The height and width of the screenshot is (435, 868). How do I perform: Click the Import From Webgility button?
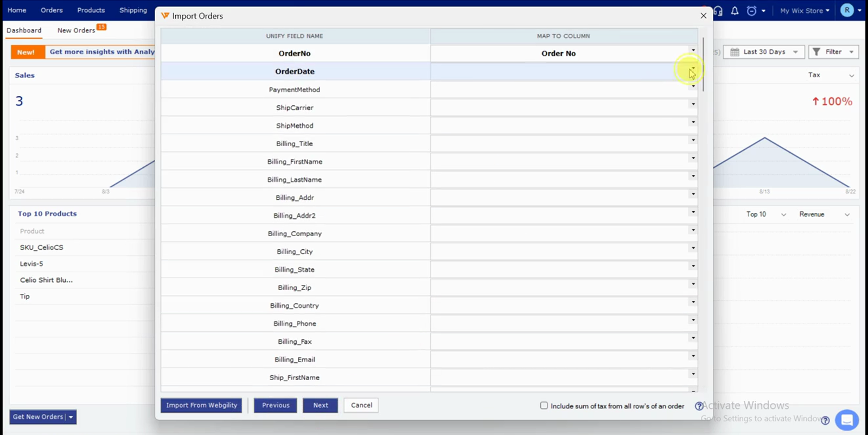pyautogui.click(x=202, y=405)
